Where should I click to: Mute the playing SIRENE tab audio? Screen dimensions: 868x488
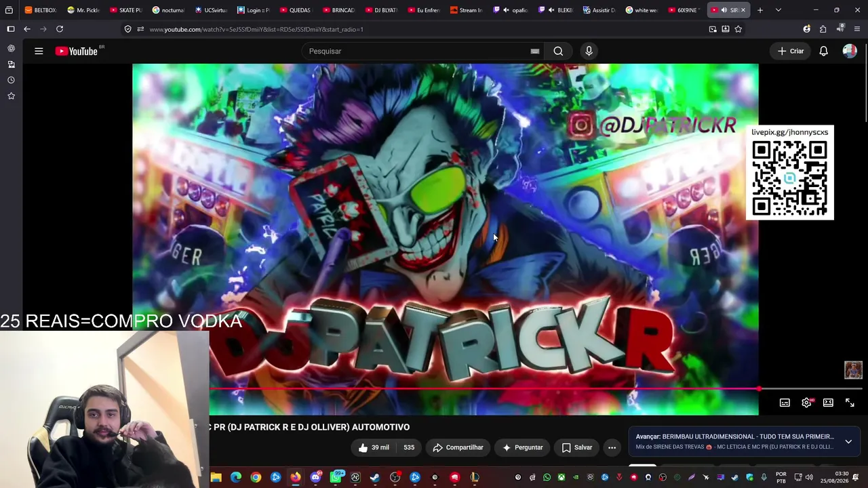click(724, 10)
